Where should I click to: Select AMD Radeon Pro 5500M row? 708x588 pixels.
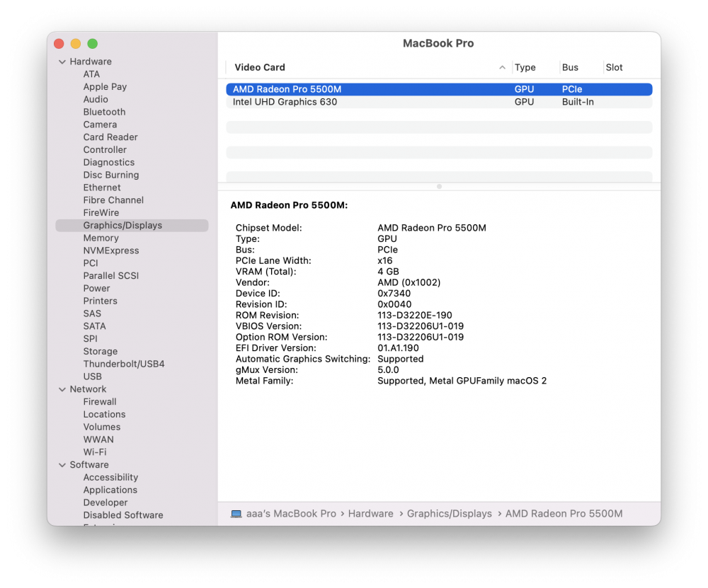439,89
